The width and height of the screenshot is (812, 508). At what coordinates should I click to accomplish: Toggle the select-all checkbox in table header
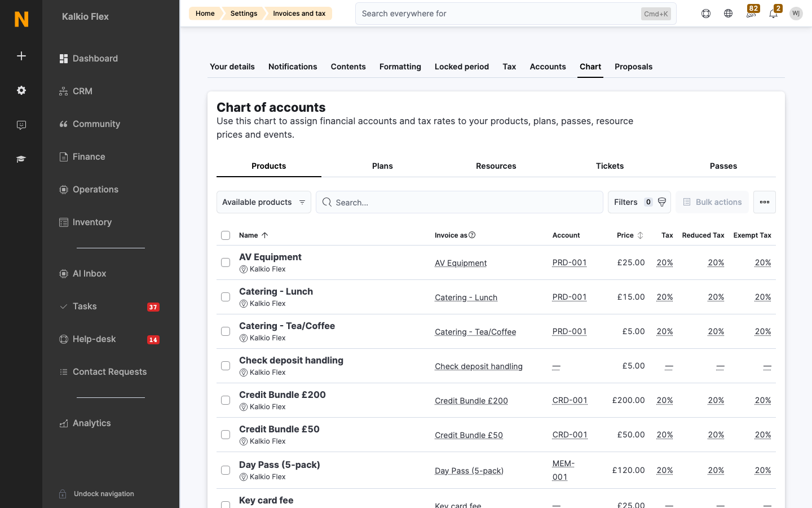pos(226,235)
